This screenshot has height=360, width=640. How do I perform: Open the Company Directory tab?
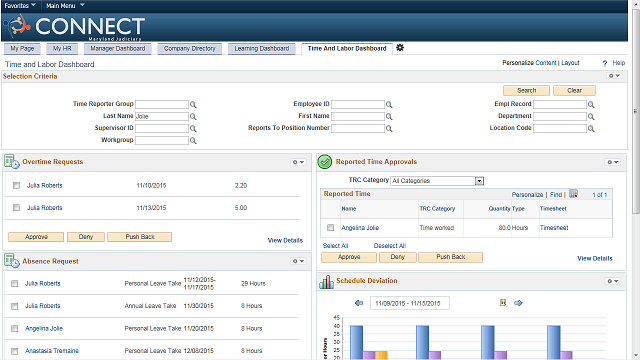pyautogui.click(x=189, y=49)
